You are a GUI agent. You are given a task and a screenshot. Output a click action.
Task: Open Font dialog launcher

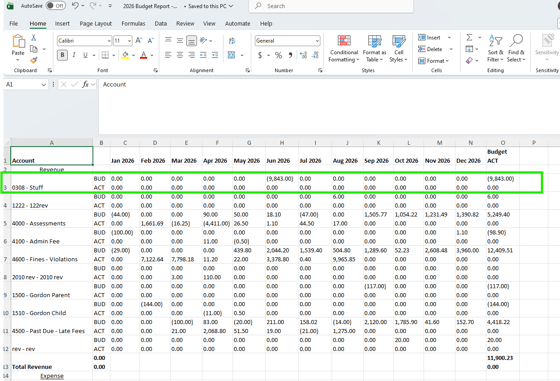[x=156, y=71]
